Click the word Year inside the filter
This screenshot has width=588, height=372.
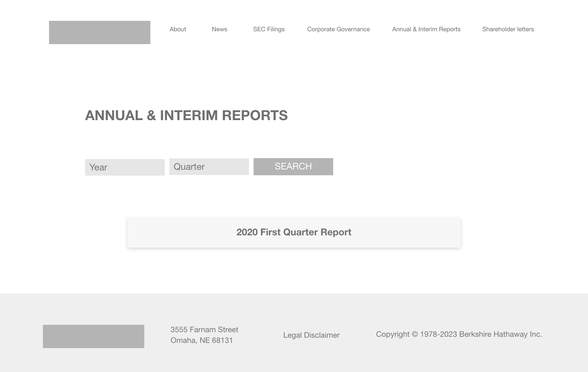[98, 167]
